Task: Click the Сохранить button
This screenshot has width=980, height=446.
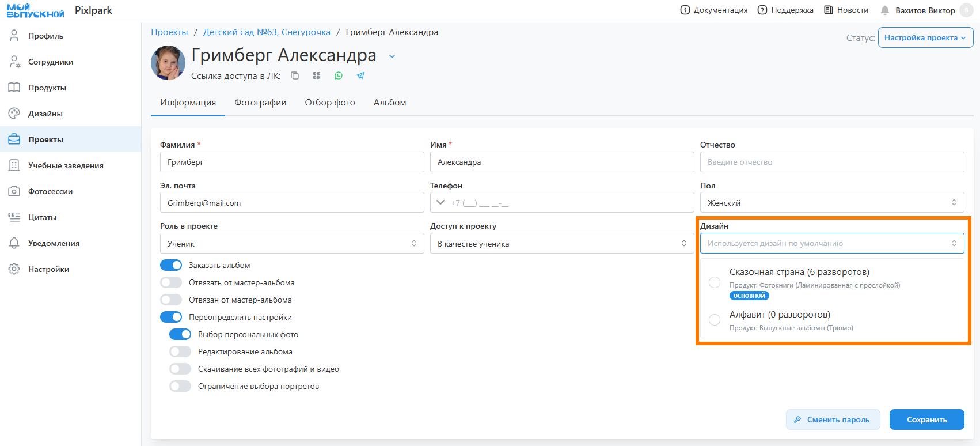Action: 926,419
